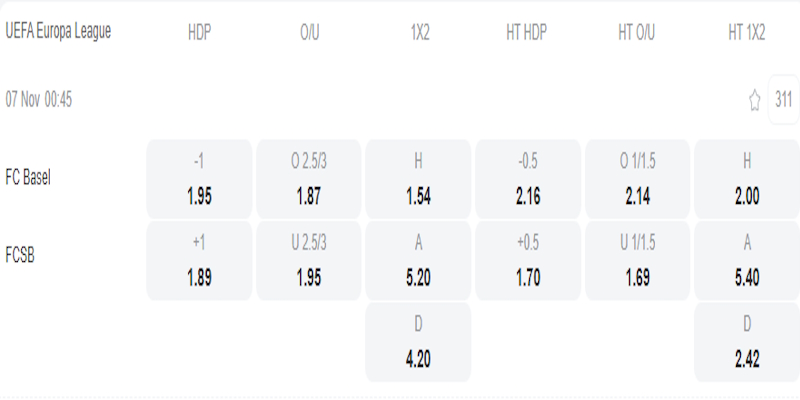Click the HT 1X2 column header
The width and height of the screenshot is (800, 400).
(x=746, y=32)
